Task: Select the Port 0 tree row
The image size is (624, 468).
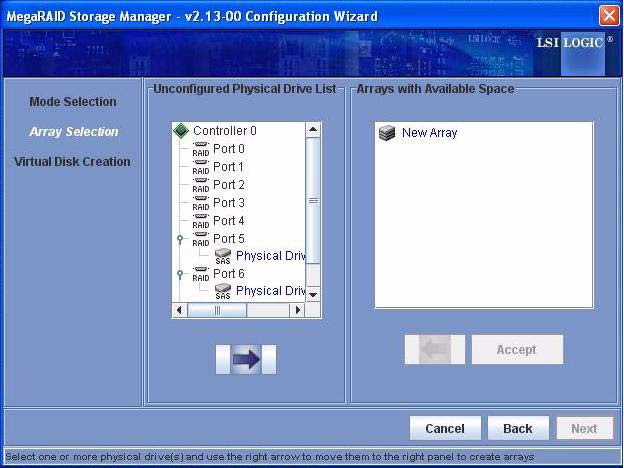Action: pos(229,149)
